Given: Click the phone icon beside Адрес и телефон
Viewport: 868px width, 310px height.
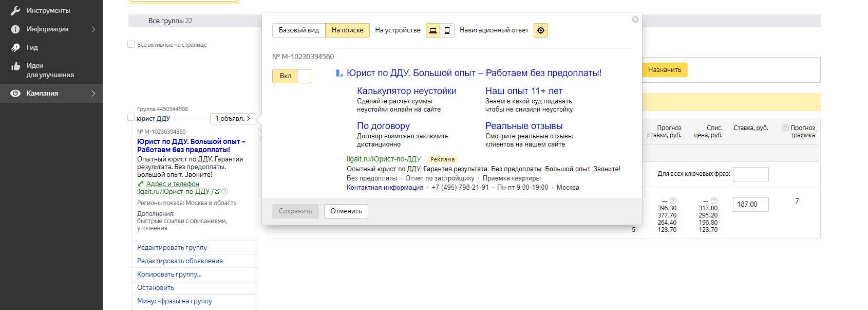Looking at the screenshot, I should pos(141,184).
